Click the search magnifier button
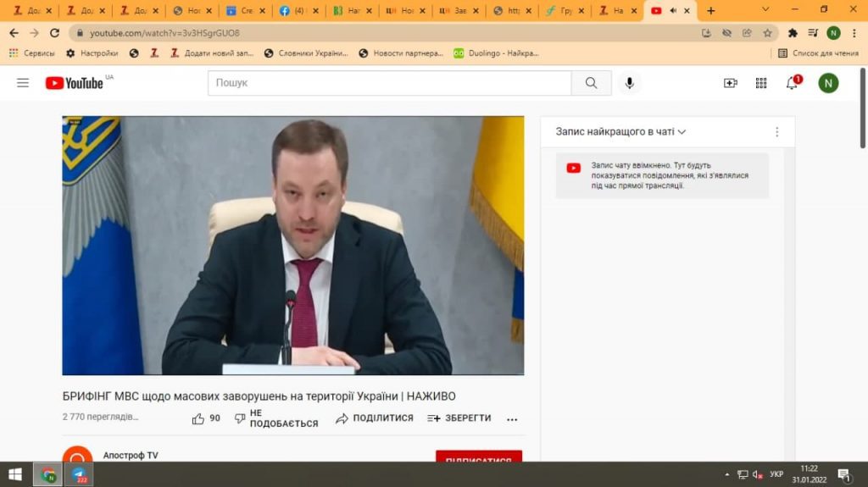 (x=591, y=83)
